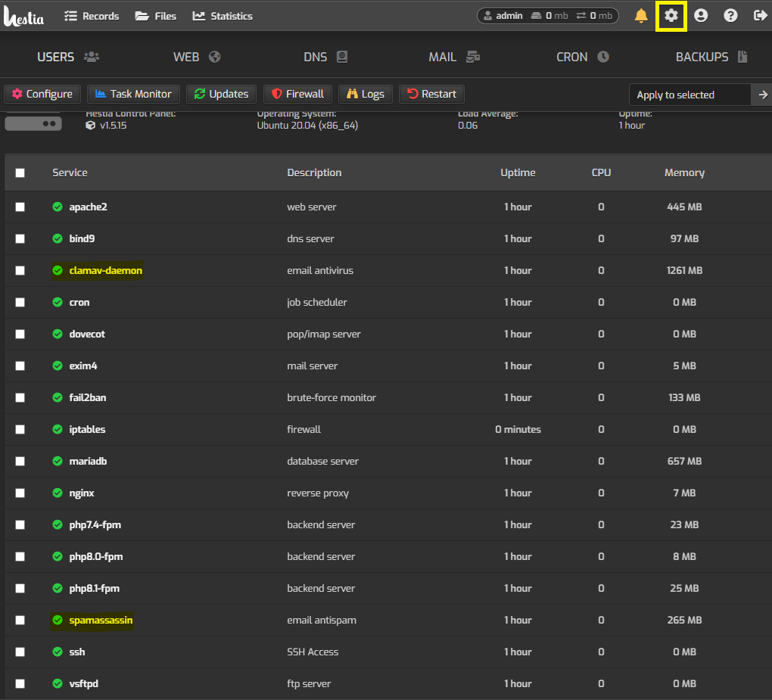
Task: Click the green status icon for nginx
Action: [58, 493]
